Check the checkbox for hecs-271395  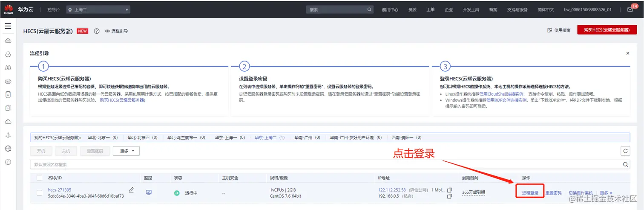pyautogui.click(x=40, y=193)
